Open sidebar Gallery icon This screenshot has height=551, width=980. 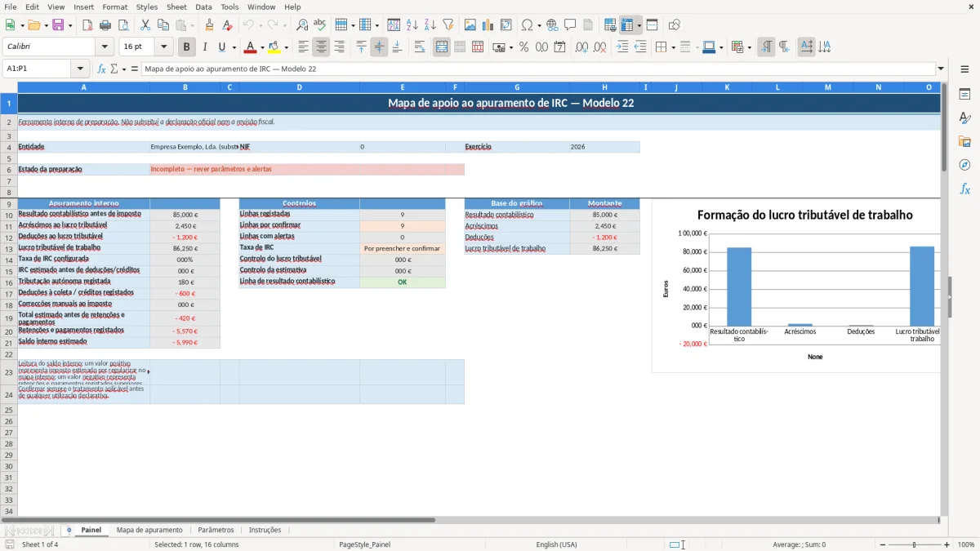964,141
